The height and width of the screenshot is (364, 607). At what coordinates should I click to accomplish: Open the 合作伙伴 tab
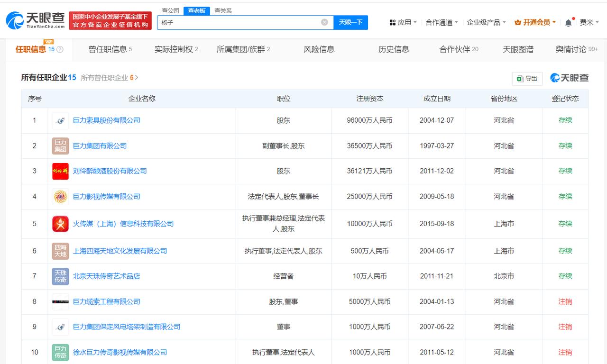tap(459, 49)
